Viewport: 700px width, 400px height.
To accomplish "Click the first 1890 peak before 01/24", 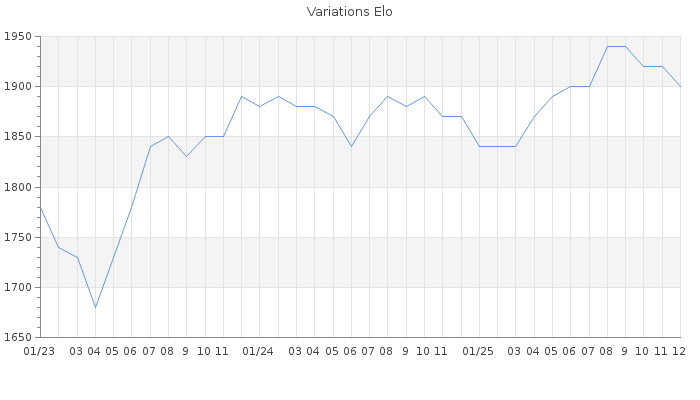I will [x=241, y=96].
